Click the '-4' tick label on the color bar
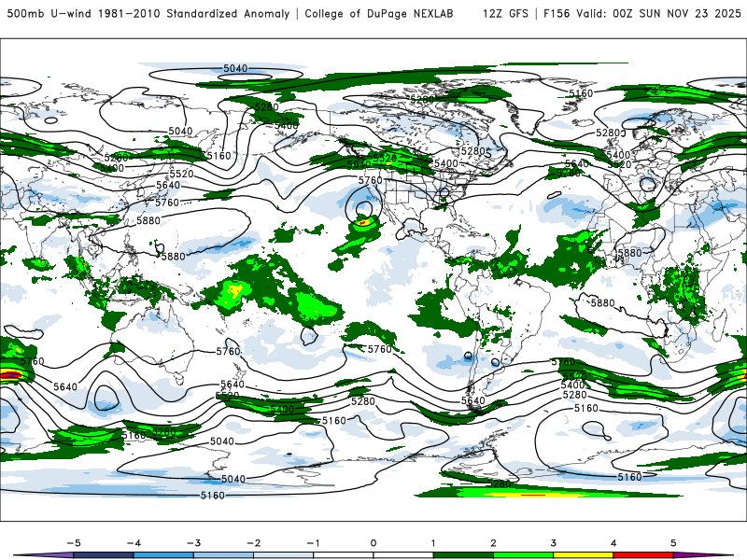The width and height of the screenshot is (747, 560). tap(134, 543)
